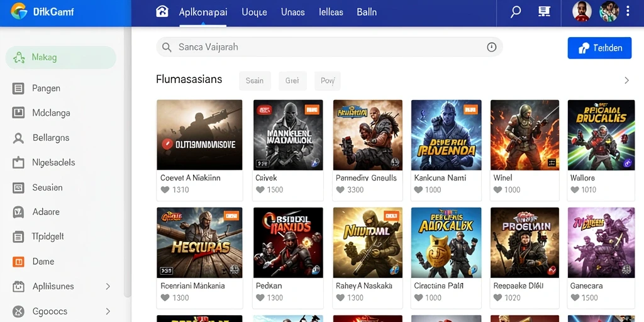
Task: Switch to the Unaos tab
Action: click(x=293, y=12)
